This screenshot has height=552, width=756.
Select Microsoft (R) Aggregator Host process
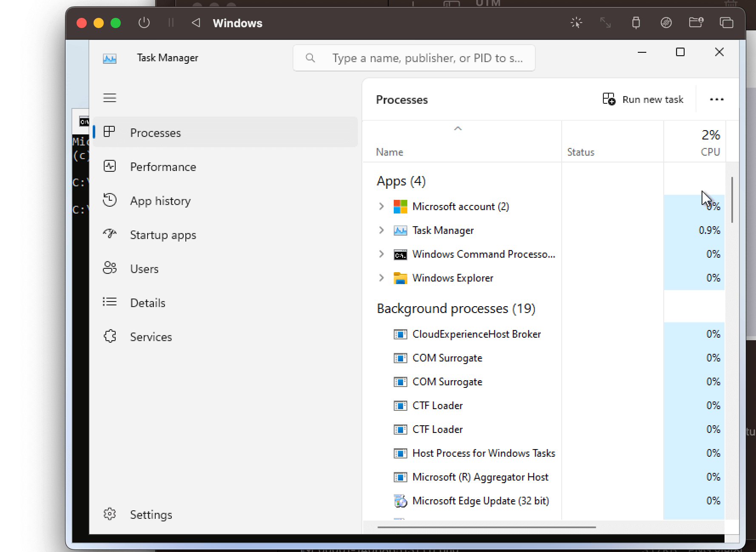click(543, 477)
